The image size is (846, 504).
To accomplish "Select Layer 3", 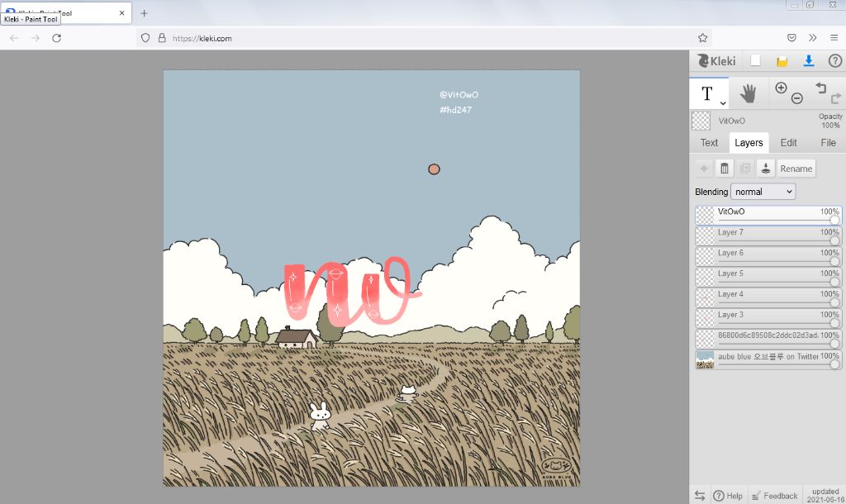I will 768,318.
